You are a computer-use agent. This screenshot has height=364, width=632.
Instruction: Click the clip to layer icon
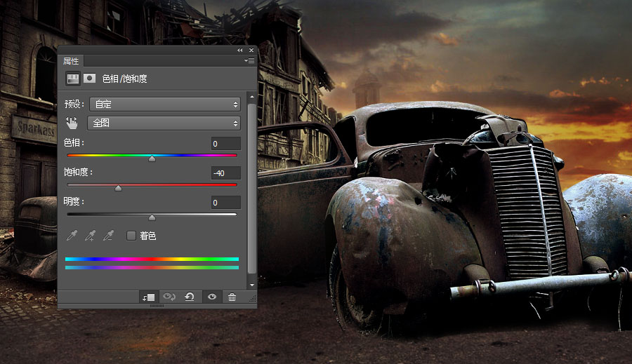tap(148, 297)
